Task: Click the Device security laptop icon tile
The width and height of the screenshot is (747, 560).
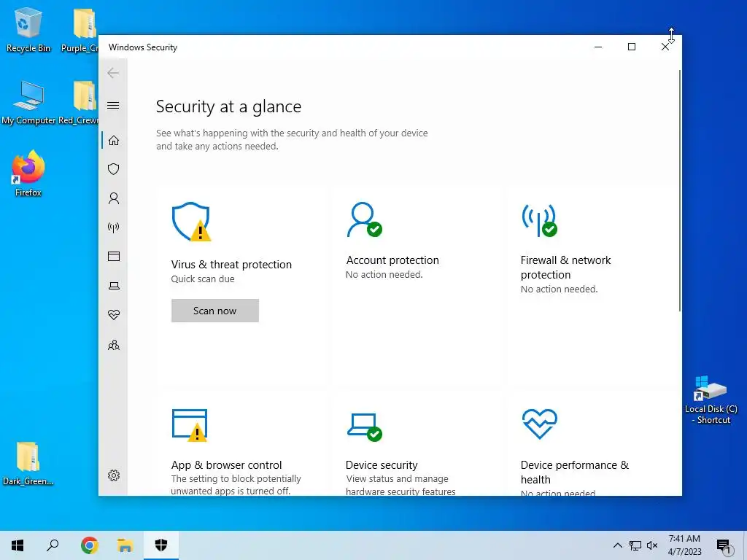Action: pos(365,427)
